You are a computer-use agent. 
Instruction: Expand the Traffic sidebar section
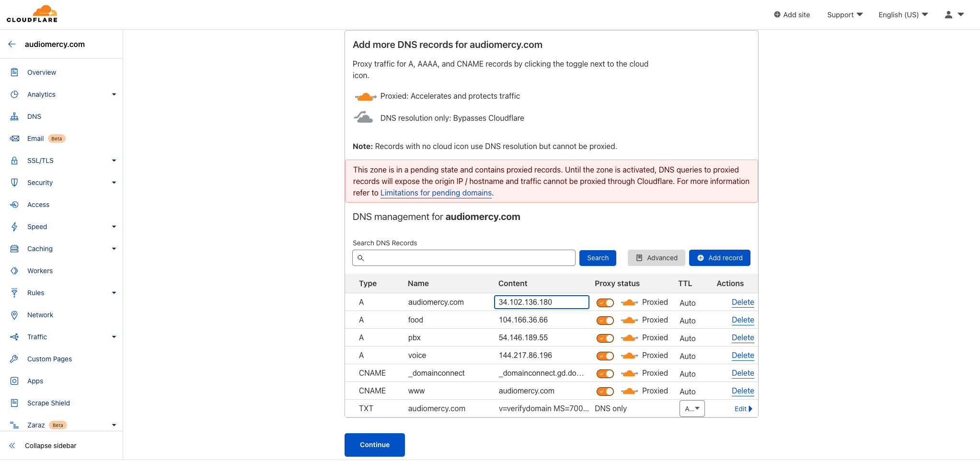click(114, 337)
